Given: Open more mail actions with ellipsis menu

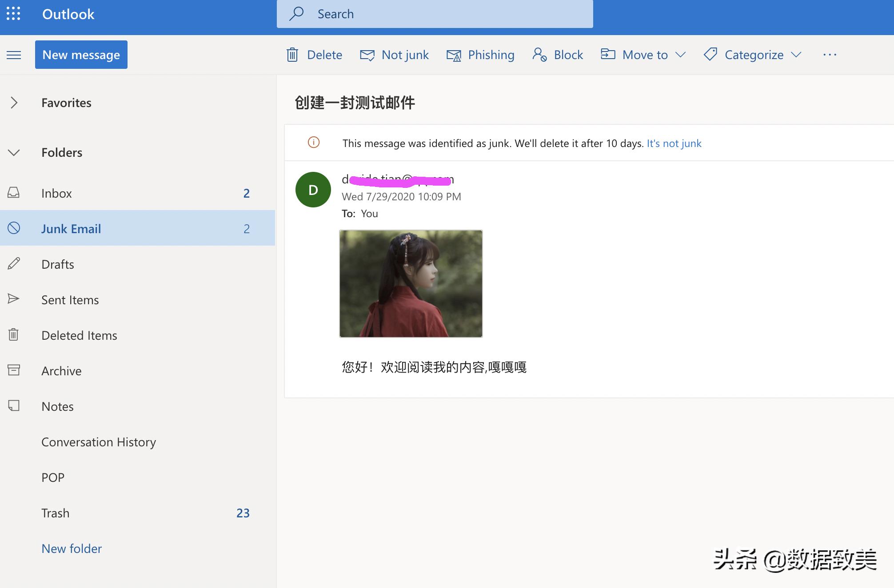Looking at the screenshot, I should 829,54.
